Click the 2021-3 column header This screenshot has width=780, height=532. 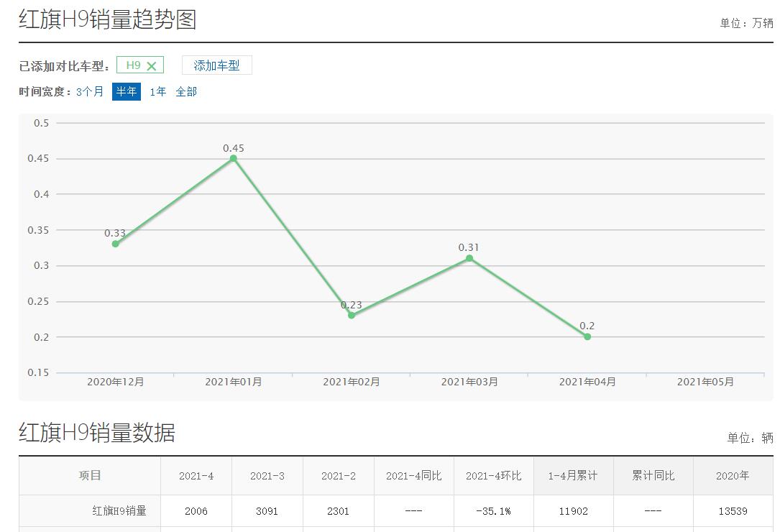267,476
